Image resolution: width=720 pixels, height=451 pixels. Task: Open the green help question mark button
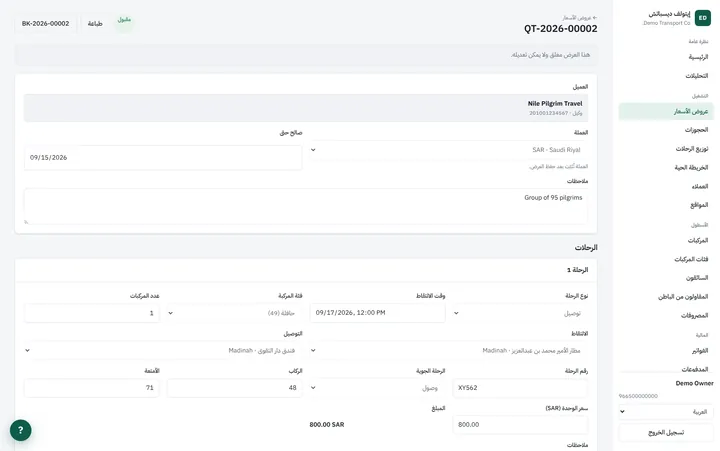coord(21,430)
